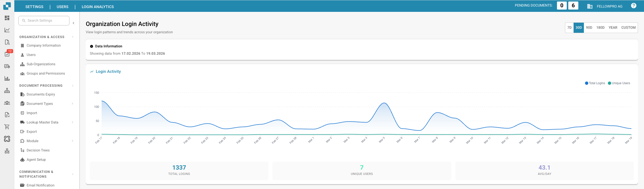644x189 pixels.
Task: Switch to the Users tab
Action: (62, 7)
